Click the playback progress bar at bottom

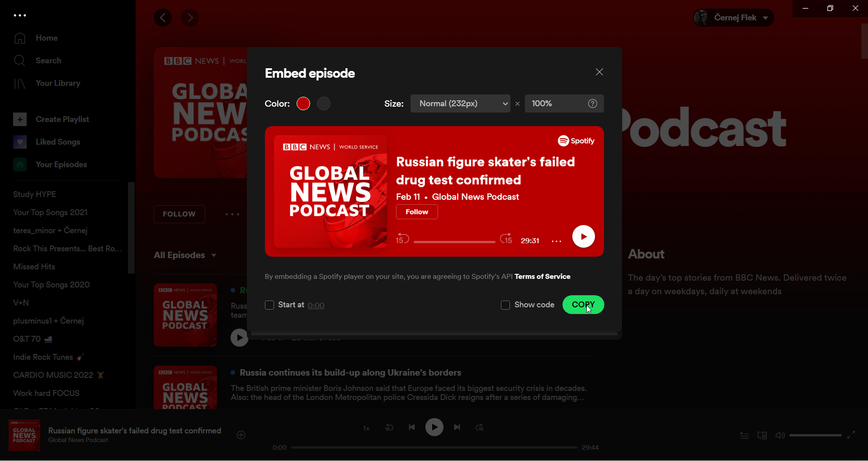tap(434, 447)
